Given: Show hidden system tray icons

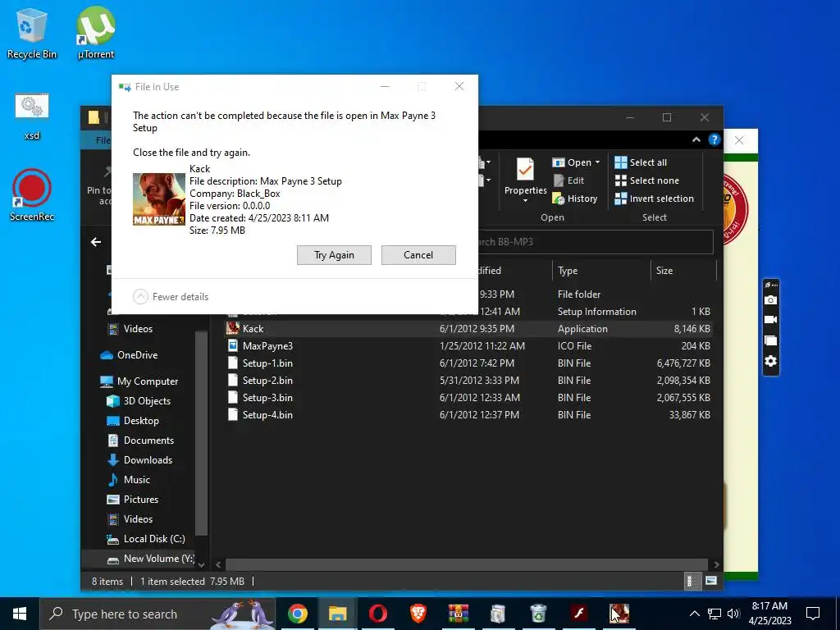Looking at the screenshot, I should click(x=694, y=614).
